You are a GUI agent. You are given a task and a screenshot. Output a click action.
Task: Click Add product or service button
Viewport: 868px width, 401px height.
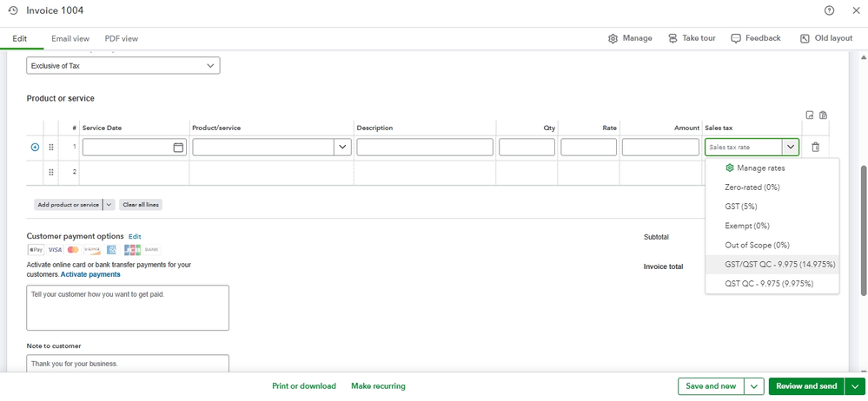pos(69,205)
